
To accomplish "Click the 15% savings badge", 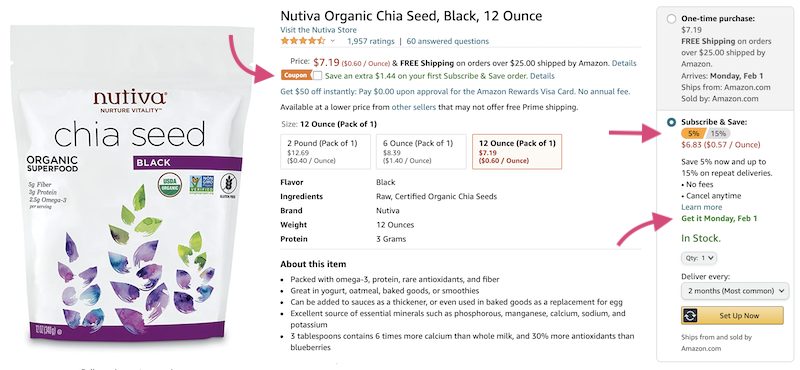I will click(x=718, y=134).
